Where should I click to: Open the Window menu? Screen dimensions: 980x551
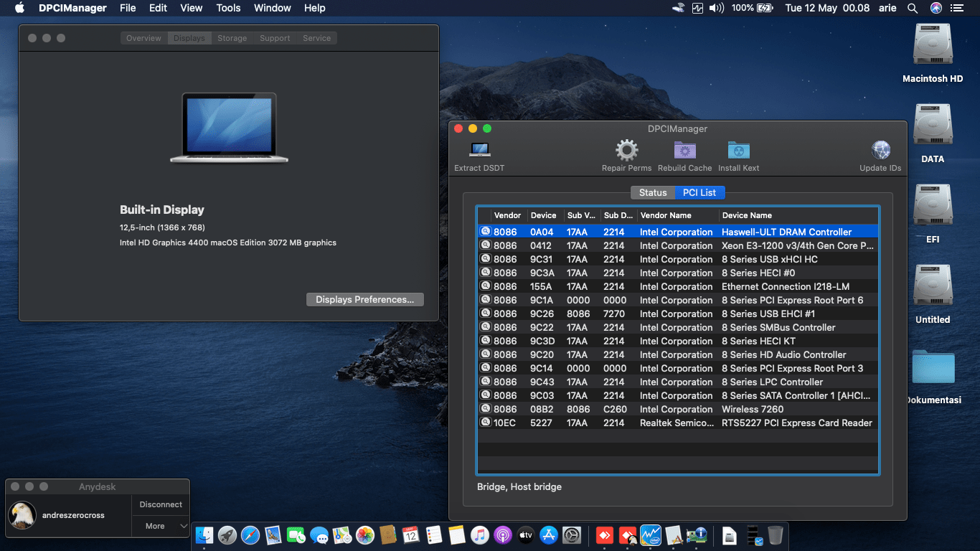273,8
